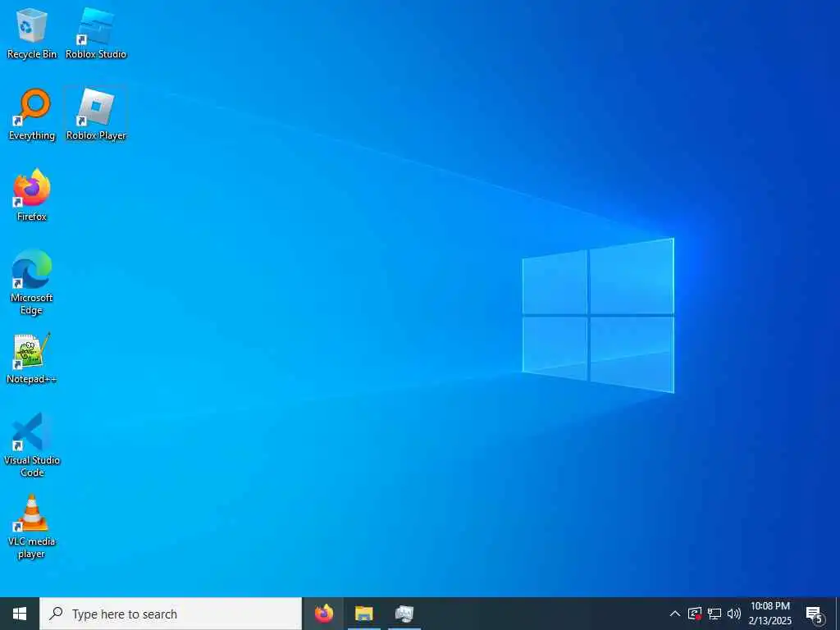Select the Roblox Player shortcut

click(x=96, y=115)
